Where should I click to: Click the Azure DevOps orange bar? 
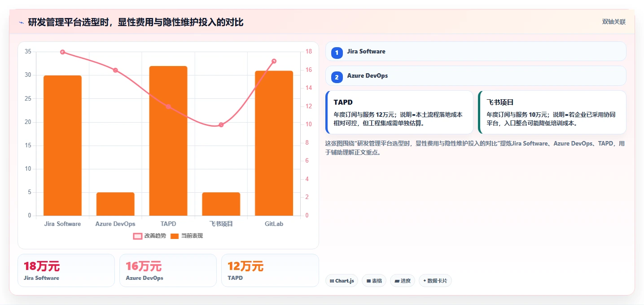pyautogui.click(x=115, y=204)
